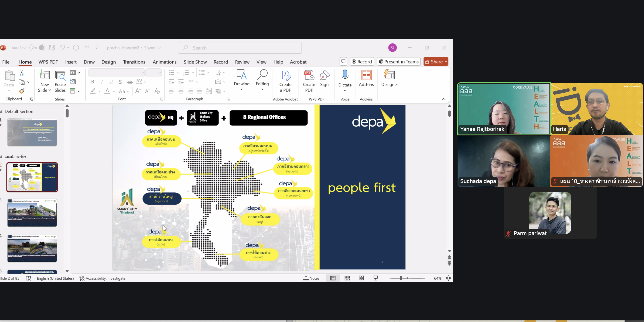Image resolution: width=644 pixels, height=322 pixels.
Task: Click the Format Painter brush icon
Action: coord(22,91)
